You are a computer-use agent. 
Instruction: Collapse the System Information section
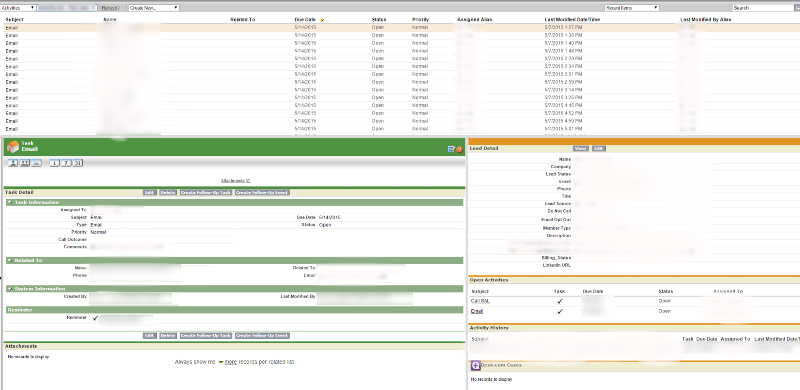pos(10,289)
